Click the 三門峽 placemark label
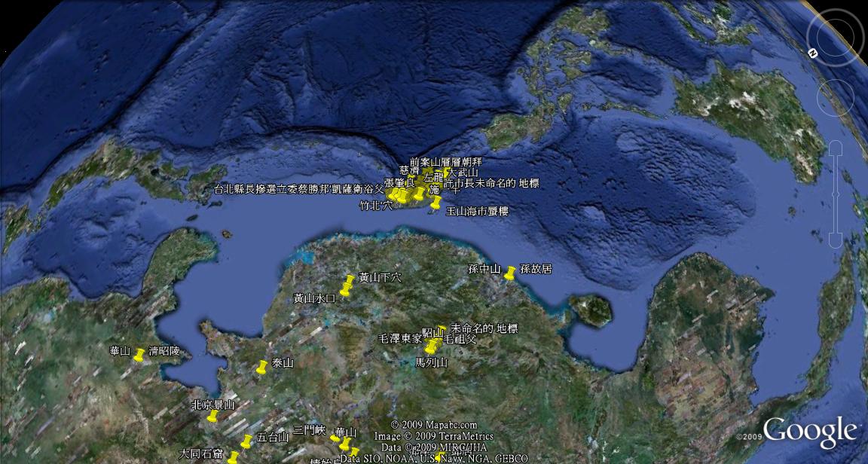868x464 pixels. tap(310, 430)
